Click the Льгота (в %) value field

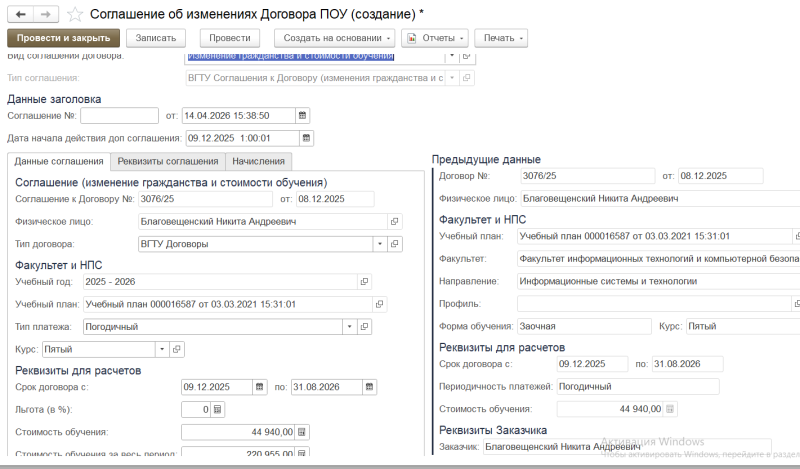point(196,409)
